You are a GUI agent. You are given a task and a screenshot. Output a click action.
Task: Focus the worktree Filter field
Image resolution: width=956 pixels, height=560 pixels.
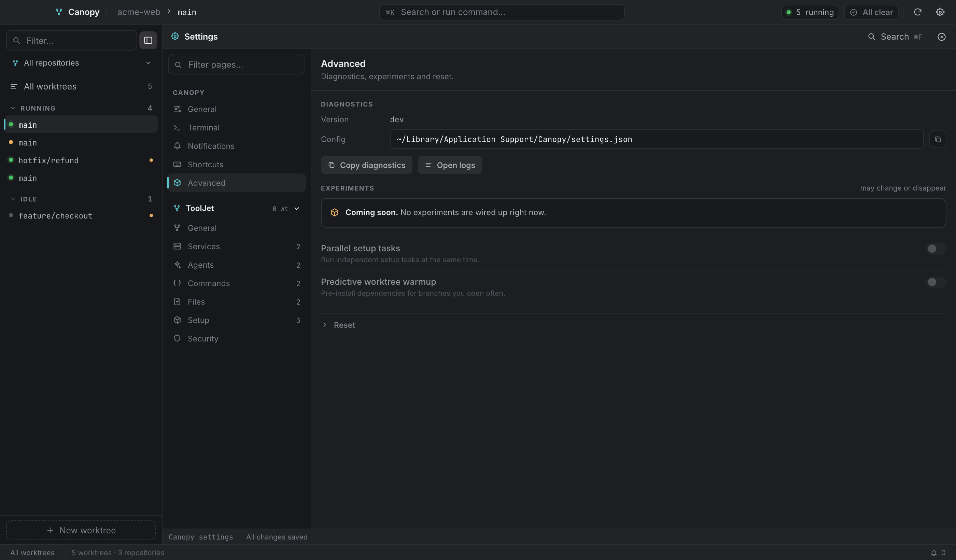coord(72,40)
